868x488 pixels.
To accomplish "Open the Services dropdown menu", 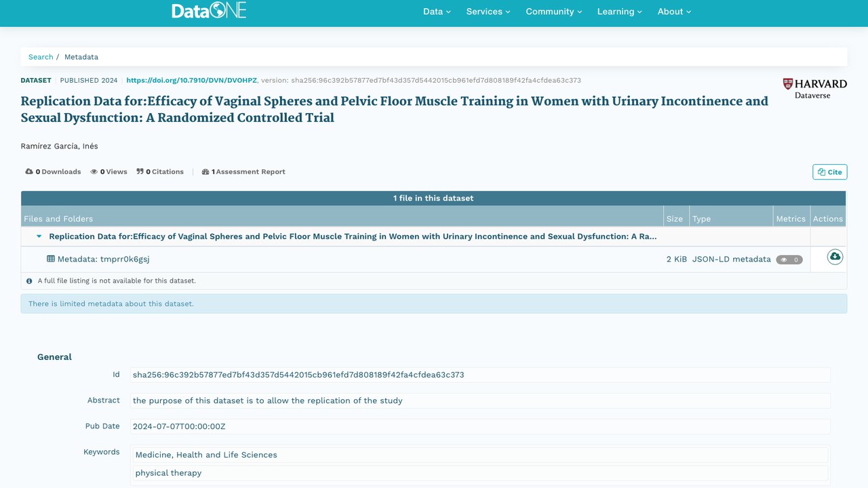I will tap(488, 12).
